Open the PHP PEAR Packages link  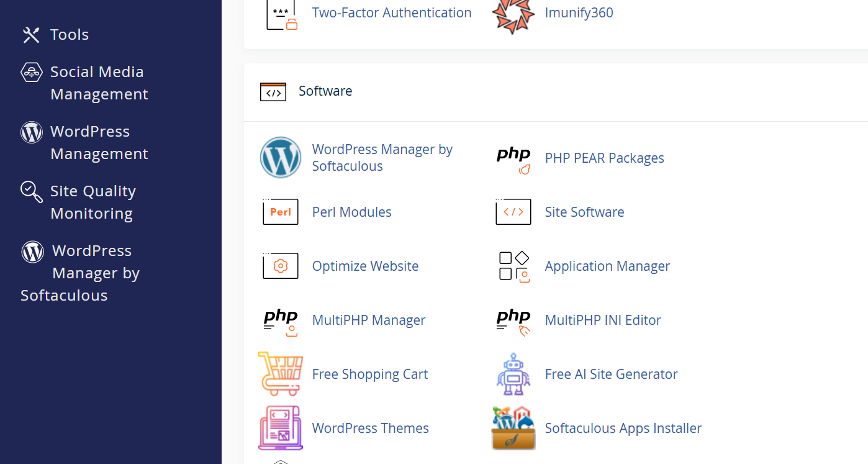click(604, 158)
